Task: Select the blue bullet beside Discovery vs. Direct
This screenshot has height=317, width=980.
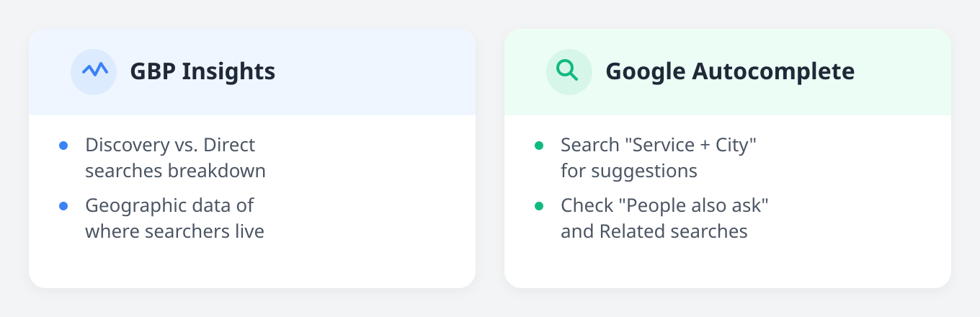Action: 63,146
